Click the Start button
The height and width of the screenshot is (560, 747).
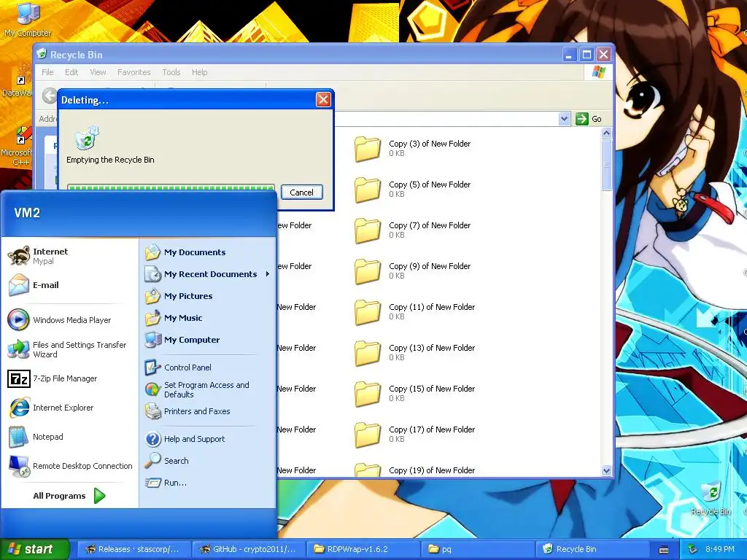[x=34, y=549]
